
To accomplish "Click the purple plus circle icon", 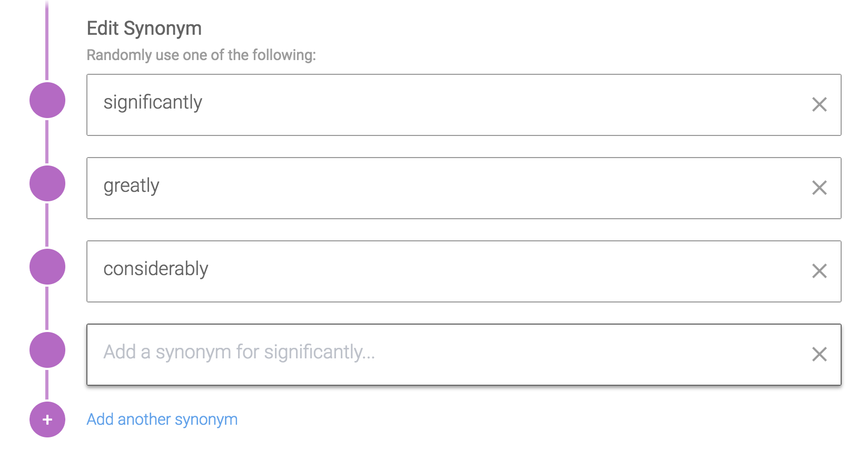I will 47,419.
